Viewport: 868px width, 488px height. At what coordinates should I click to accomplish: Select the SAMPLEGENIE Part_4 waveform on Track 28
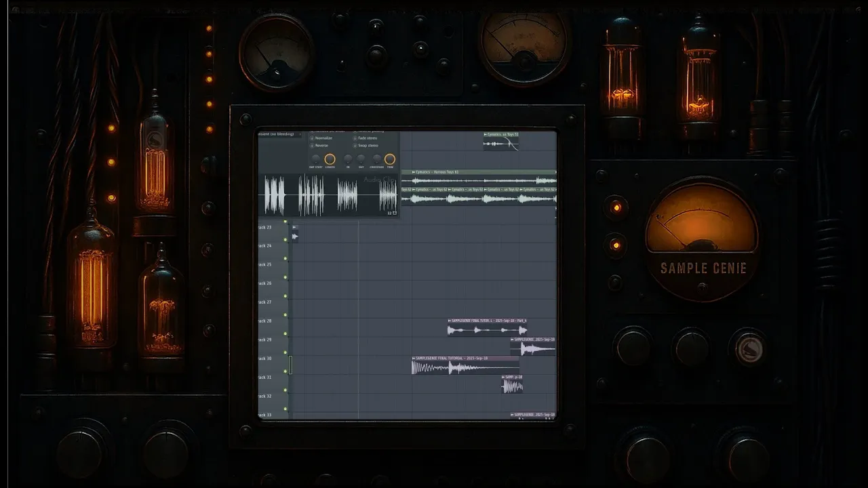[x=488, y=330]
